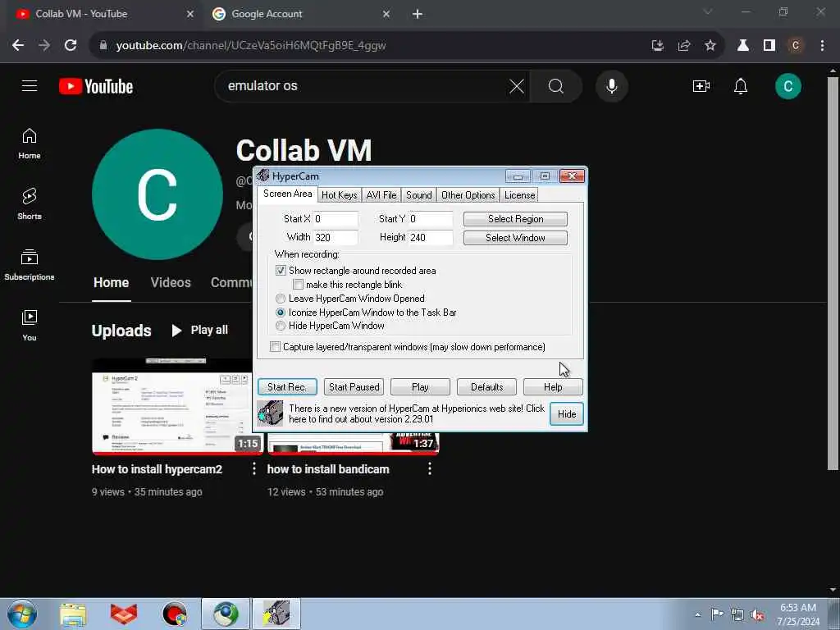Image resolution: width=840 pixels, height=630 pixels.
Task: Open the Create video icon
Action: pos(701,85)
